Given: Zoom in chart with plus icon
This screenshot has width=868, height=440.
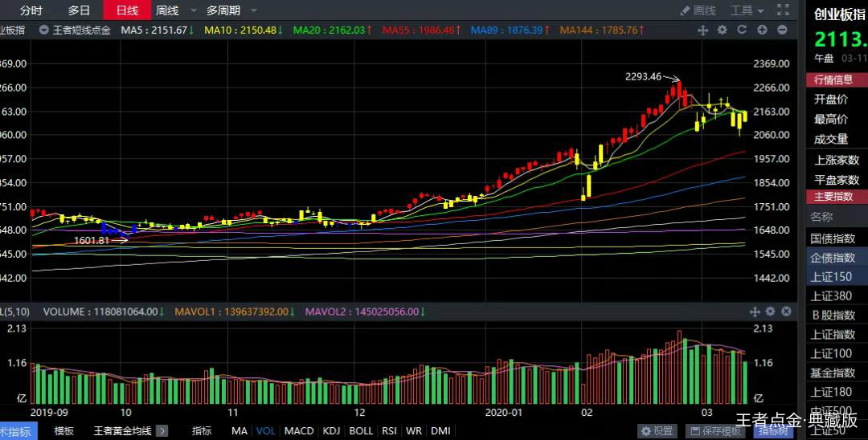Looking at the screenshot, I should (761, 30).
